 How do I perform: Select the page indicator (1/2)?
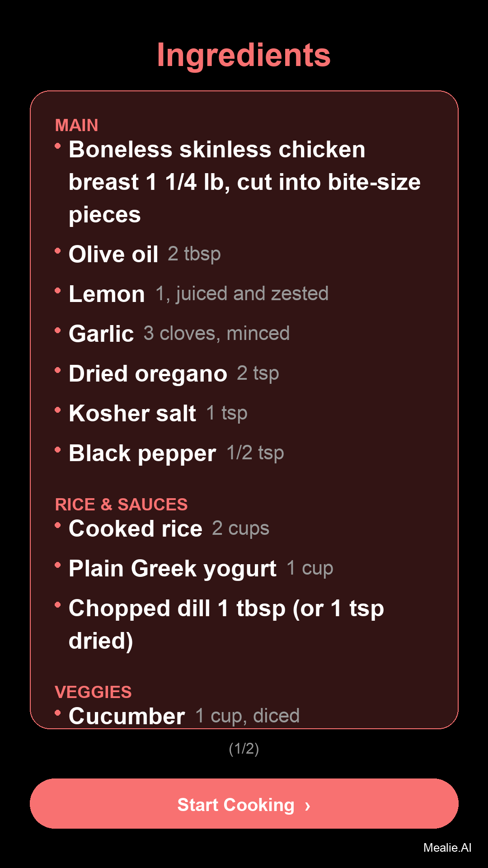244,749
